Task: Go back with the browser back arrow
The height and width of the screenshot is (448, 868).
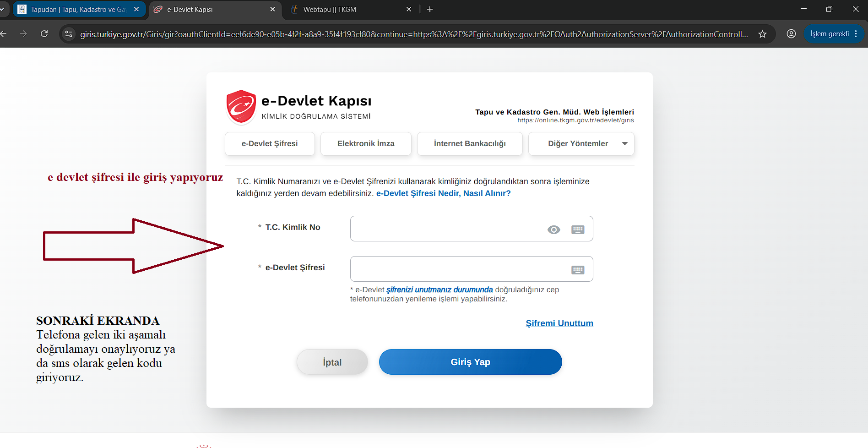Action: [x=4, y=34]
